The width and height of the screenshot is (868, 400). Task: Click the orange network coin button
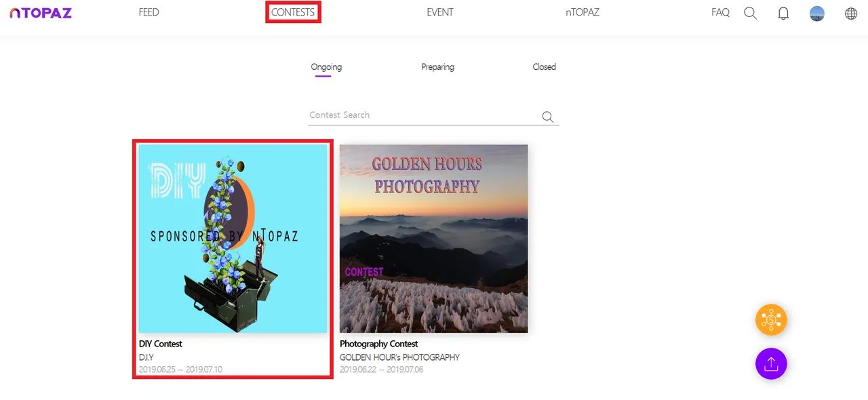point(771,320)
